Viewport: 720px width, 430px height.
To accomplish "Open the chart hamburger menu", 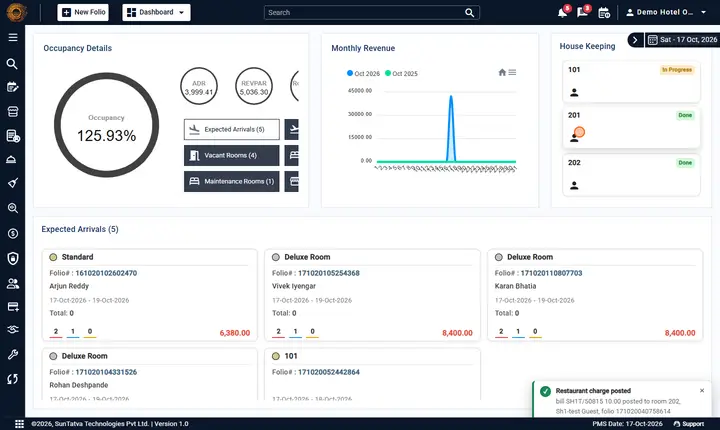I will pos(512,73).
